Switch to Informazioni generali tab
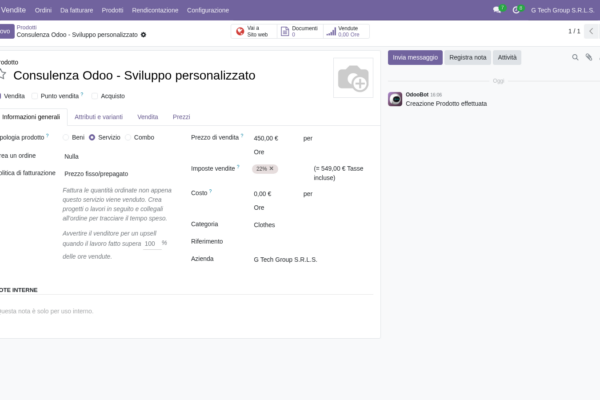600x400 pixels. pyautogui.click(x=31, y=117)
